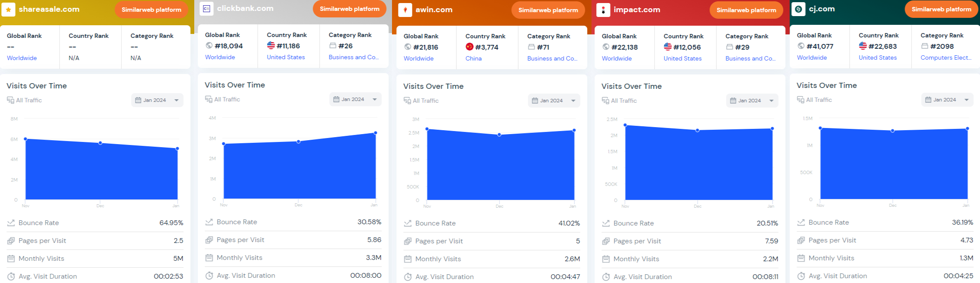Open impact.com Jan 2024 date dropdown
This screenshot has width=980, height=283.
point(752,101)
